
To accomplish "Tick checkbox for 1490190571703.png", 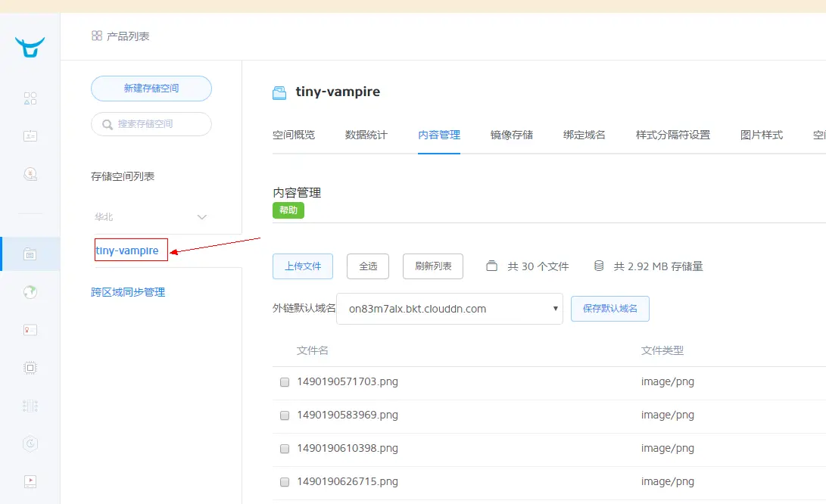I will pos(285,382).
